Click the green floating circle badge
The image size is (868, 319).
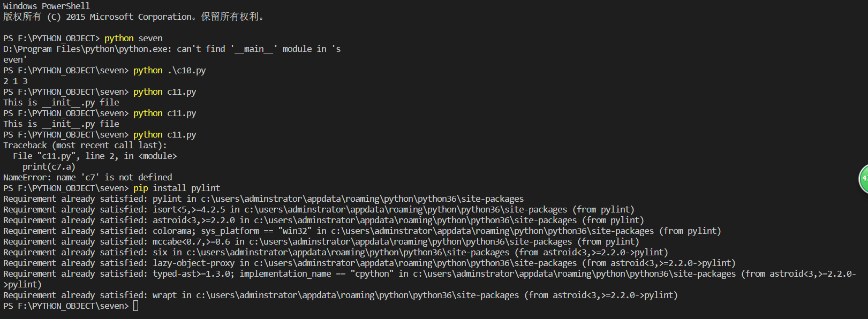tap(863, 178)
